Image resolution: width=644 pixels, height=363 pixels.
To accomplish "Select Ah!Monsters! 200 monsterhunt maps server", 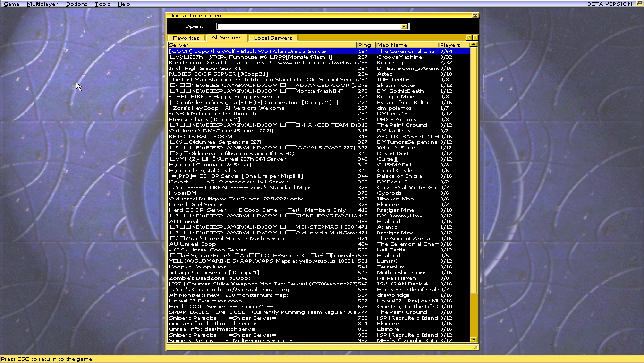I will 319,295.
